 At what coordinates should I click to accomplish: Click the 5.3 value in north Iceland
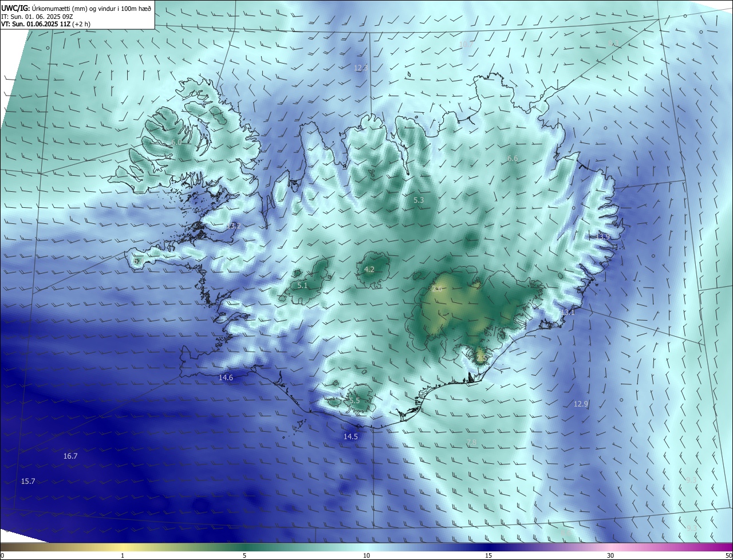419,200
